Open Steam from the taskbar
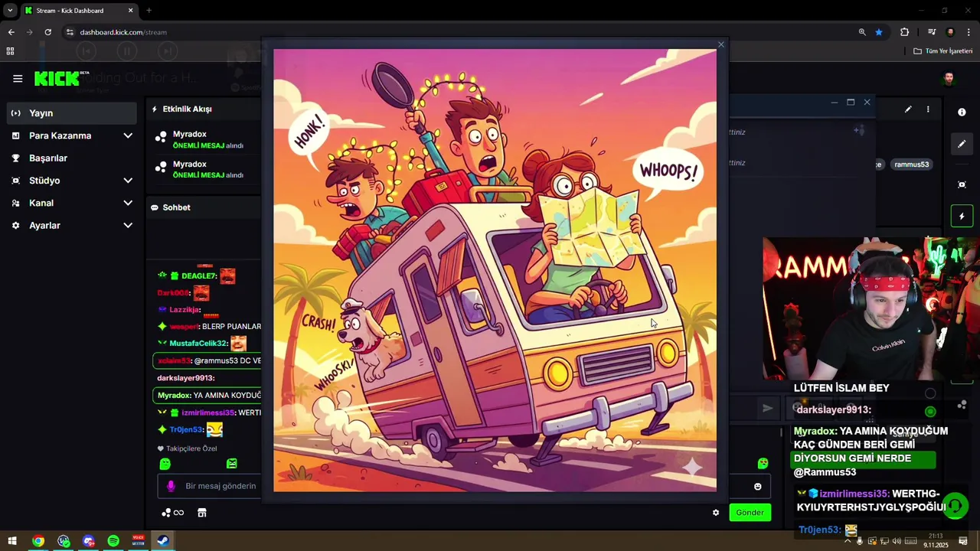Image resolution: width=980 pixels, height=551 pixels. click(163, 541)
